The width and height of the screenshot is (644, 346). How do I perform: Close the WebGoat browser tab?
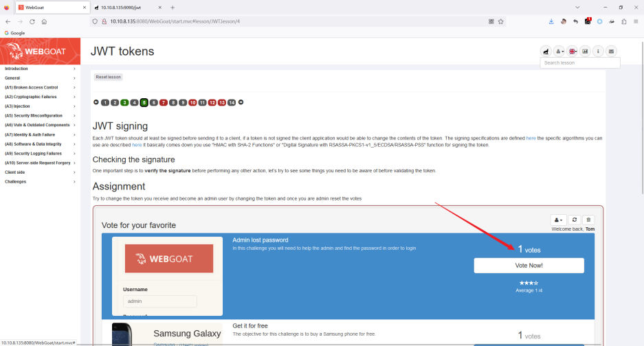[85, 8]
